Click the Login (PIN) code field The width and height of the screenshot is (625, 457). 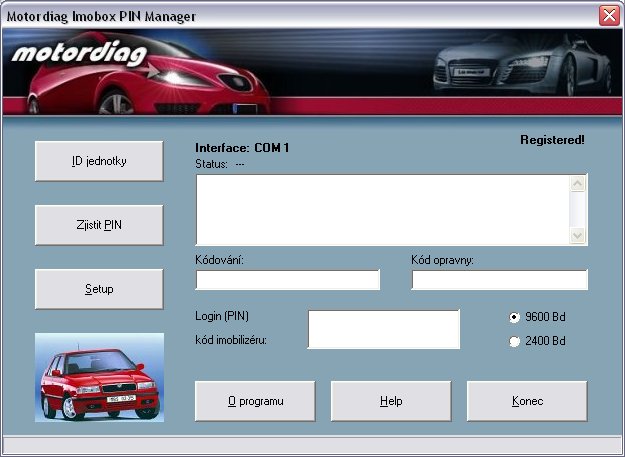click(x=383, y=329)
